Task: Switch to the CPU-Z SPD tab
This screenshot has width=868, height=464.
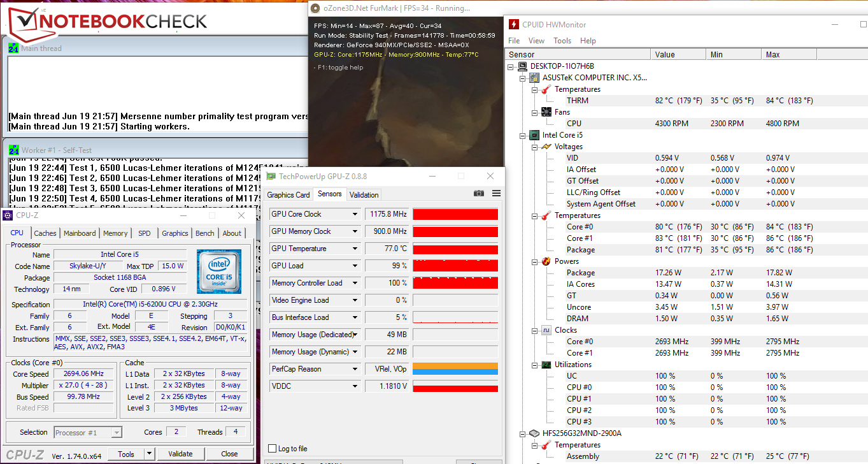Action: (145, 233)
